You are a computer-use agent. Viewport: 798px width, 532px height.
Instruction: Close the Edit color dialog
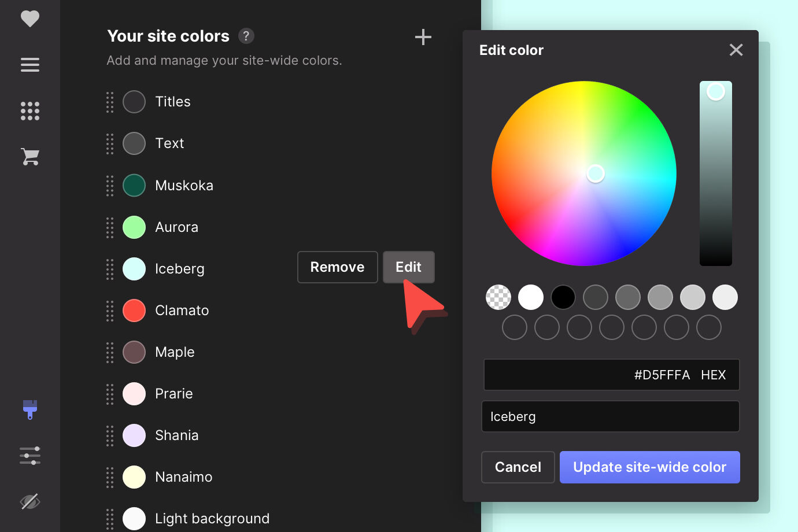point(736,50)
